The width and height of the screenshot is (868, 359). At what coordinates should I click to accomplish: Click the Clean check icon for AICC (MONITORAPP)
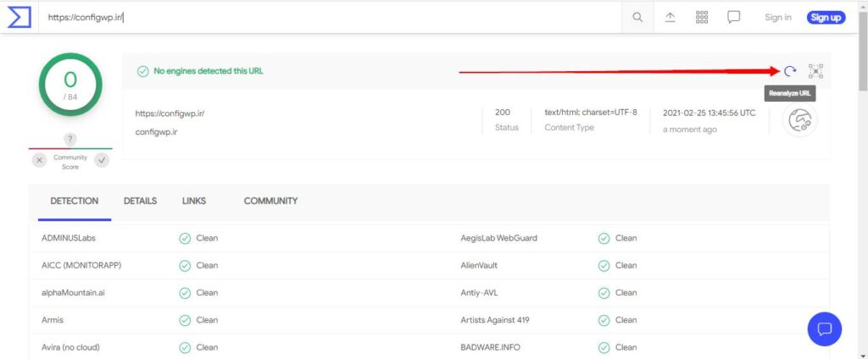(185, 266)
